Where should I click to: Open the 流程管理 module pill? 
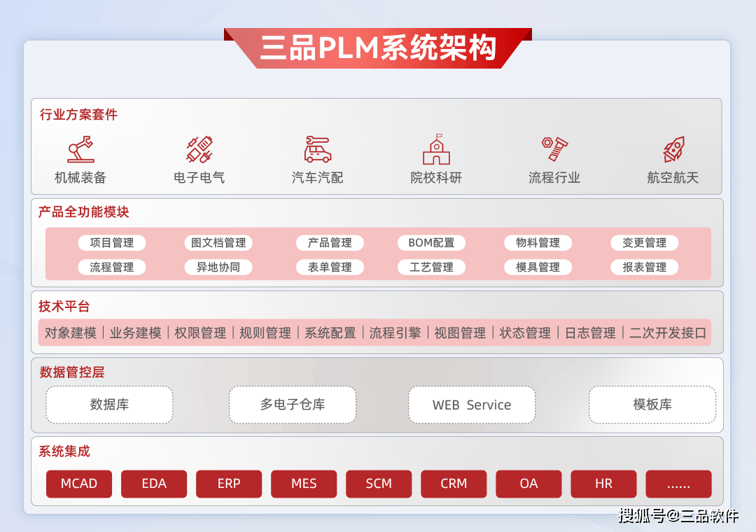(112, 267)
